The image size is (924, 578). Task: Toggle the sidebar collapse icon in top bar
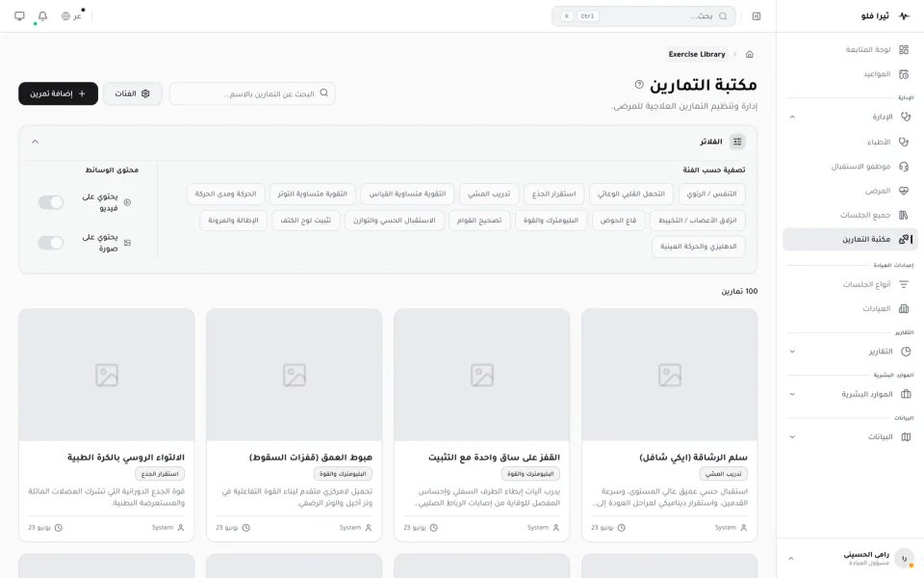point(757,16)
